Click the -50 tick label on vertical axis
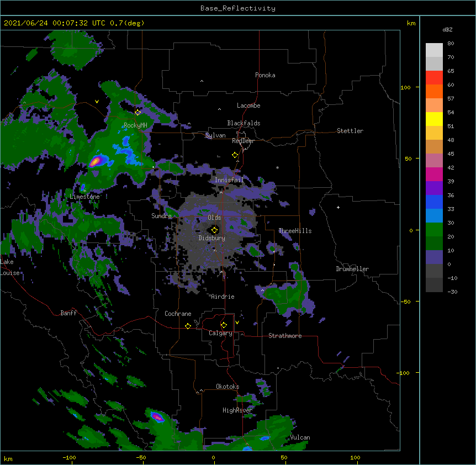 tap(405, 302)
